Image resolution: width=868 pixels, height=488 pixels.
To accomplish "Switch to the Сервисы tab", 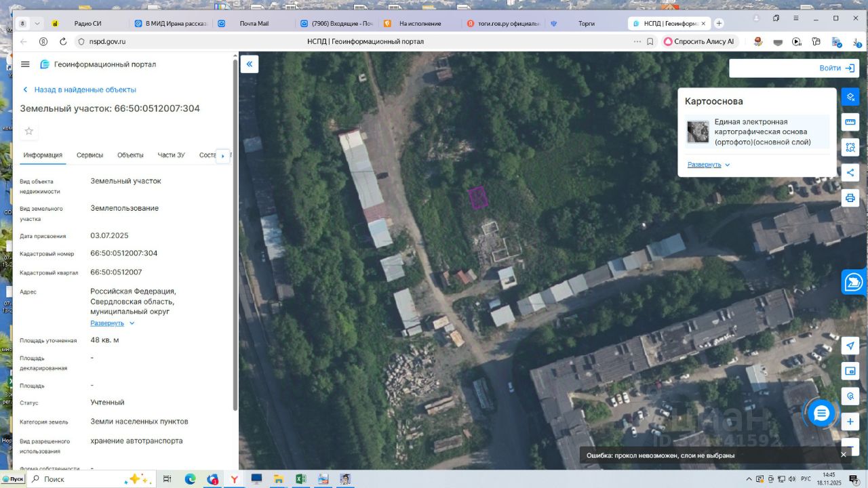I will (90, 155).
